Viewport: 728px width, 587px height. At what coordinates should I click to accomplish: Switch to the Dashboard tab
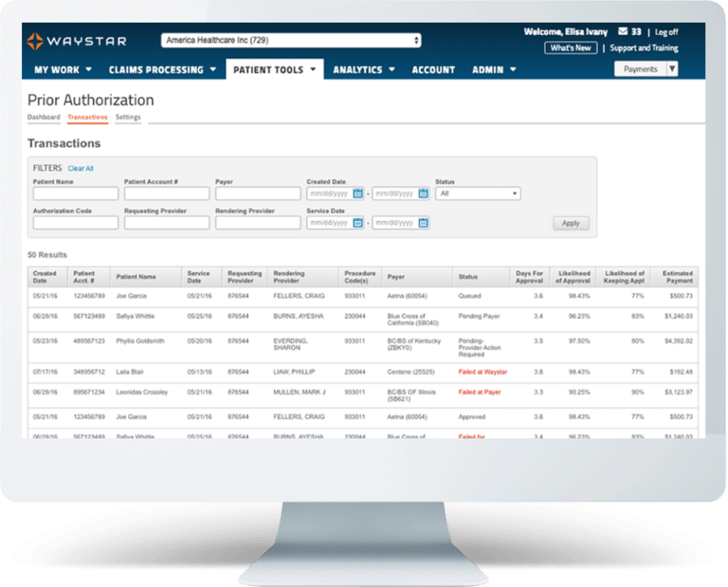click(x=43, y=117)
